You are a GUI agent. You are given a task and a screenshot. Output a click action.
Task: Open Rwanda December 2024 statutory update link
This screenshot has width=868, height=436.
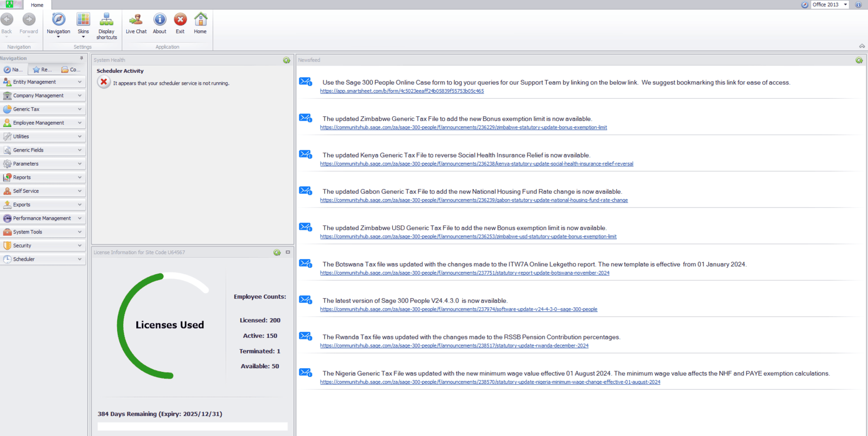pos(454,346)
